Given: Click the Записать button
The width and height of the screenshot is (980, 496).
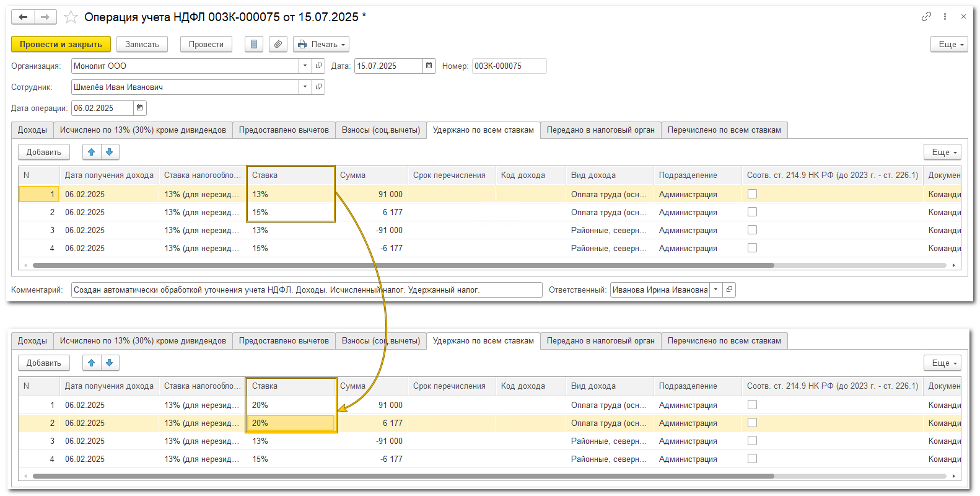Looking at the screenshot, I should pos(142,45).
